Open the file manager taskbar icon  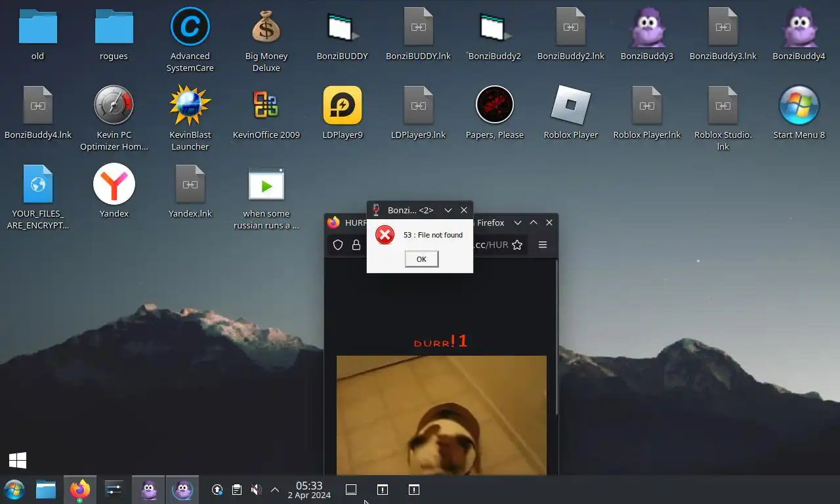click(x=46, y=490)
